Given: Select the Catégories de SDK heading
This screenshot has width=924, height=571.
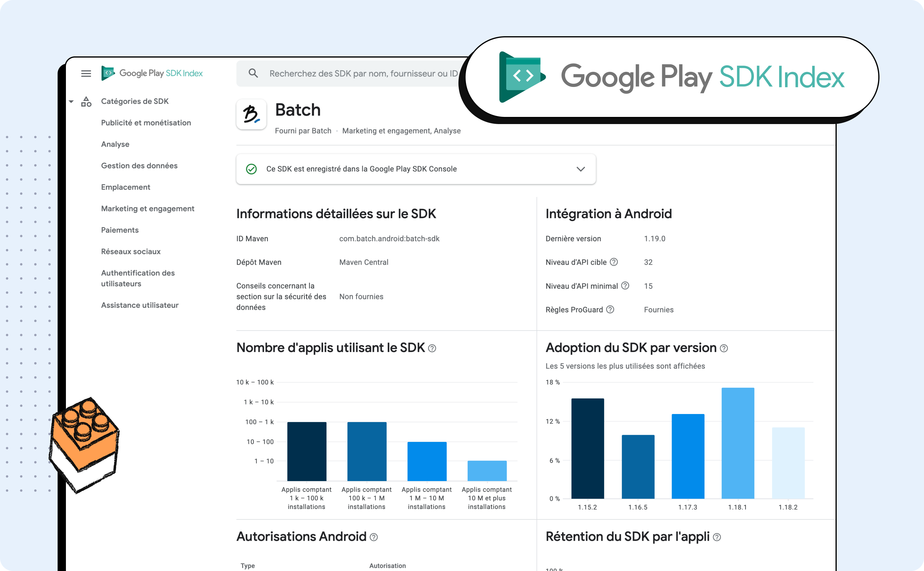Looking at the screenshot, I should coord(135,101).
